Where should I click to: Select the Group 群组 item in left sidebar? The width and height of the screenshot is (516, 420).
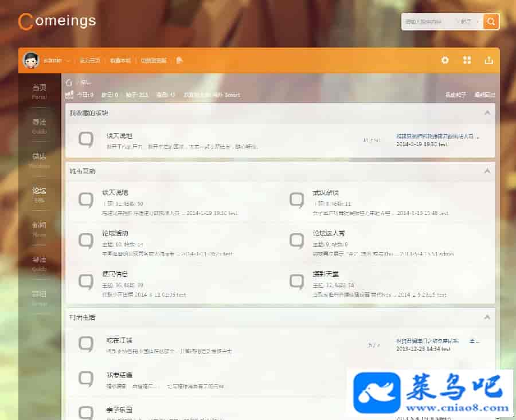tap(39, 298)
